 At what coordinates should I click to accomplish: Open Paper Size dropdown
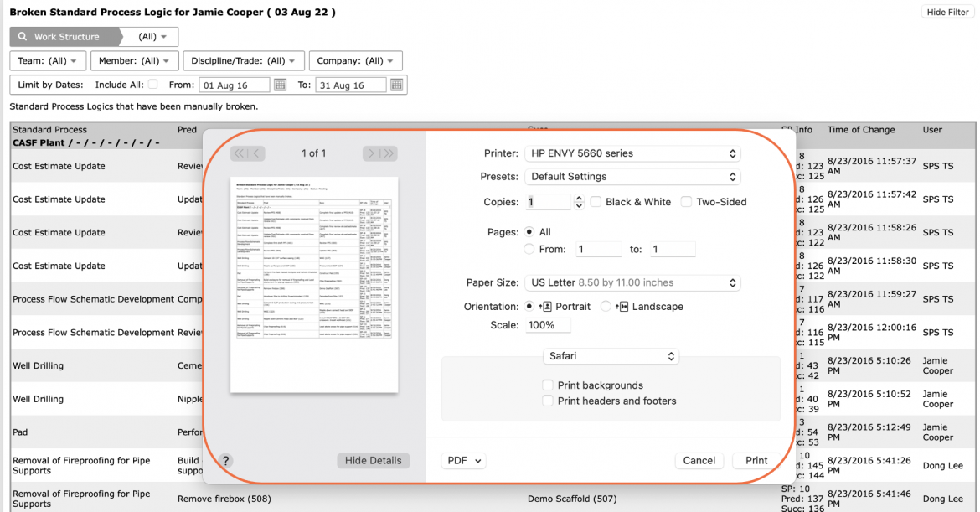click(x=632, y=282)
